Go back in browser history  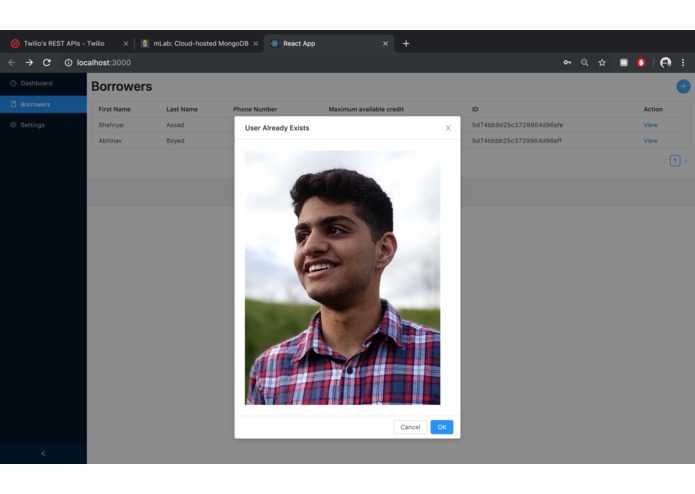(x=12, y=62)
